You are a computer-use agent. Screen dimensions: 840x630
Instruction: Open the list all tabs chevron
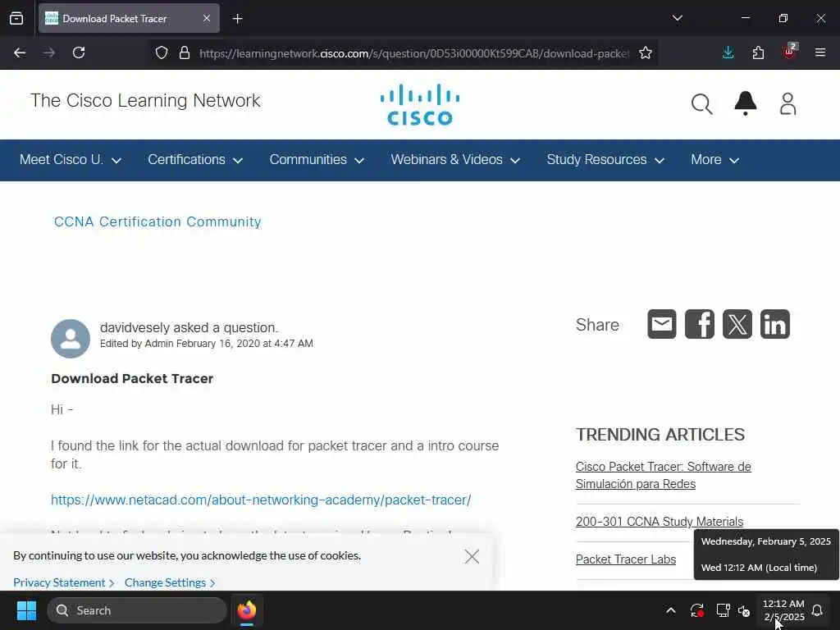coord(678,18)
